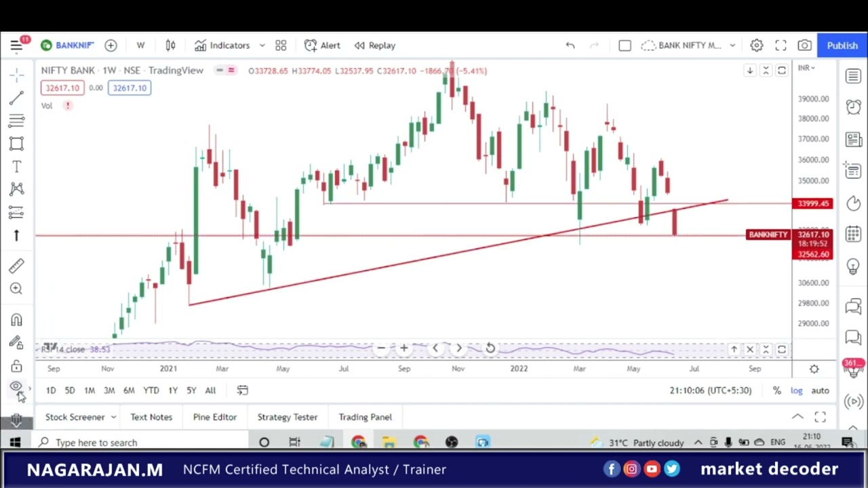Open the notifications bell with 361 badge
The image size is (868, 488).
(853, 369)
